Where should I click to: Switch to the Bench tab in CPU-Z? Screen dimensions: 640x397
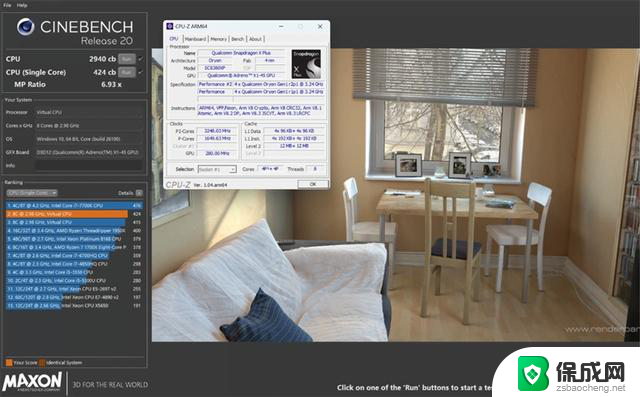point(238,39)
